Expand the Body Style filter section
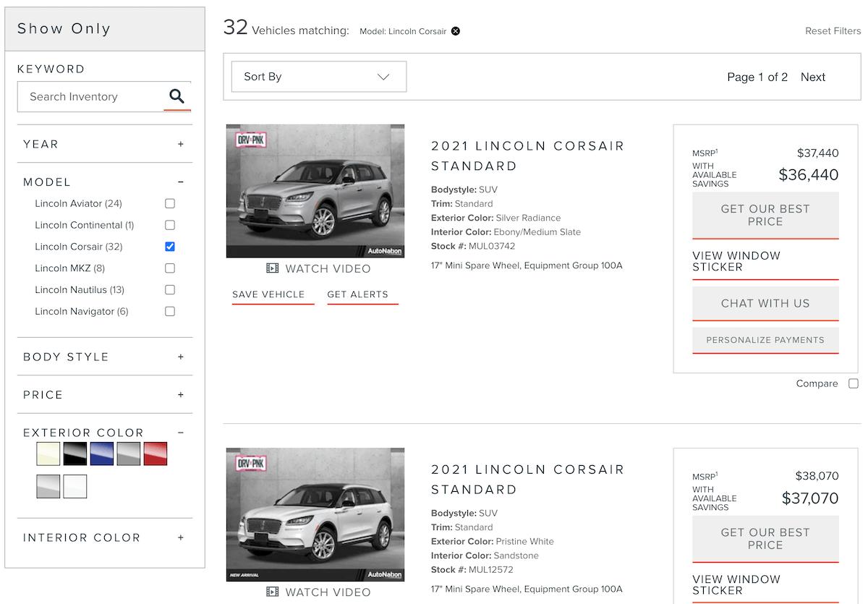 tap(181, 357)
